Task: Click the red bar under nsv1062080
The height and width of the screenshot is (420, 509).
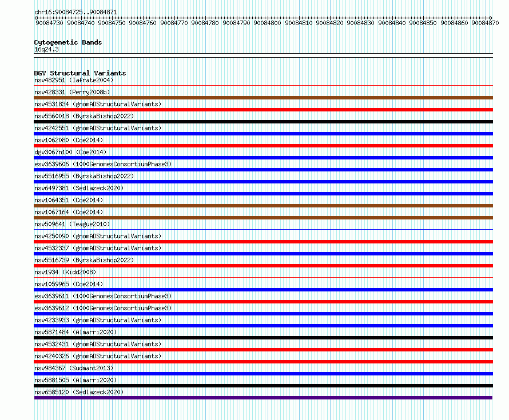Action: [263, 146]
